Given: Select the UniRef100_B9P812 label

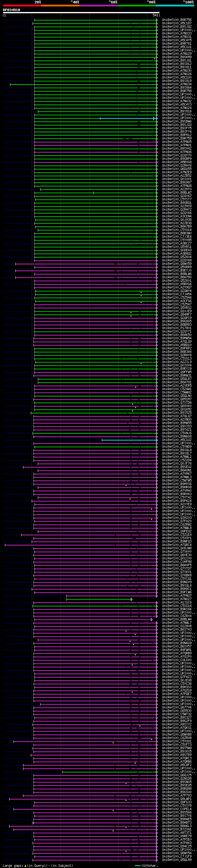Looking at the screenshot, I should [177, 135].
